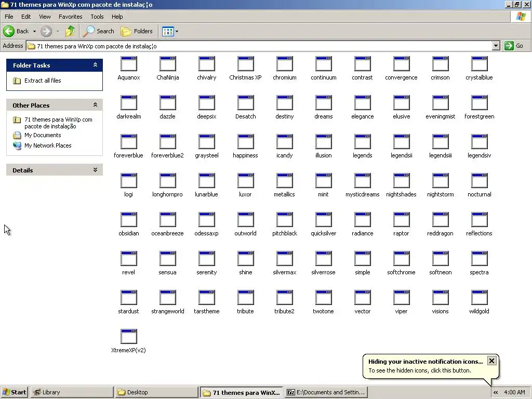The width and height of the screenshot is (532, 399).
Task: Select the icandy theme file
Action: [284, 147]
